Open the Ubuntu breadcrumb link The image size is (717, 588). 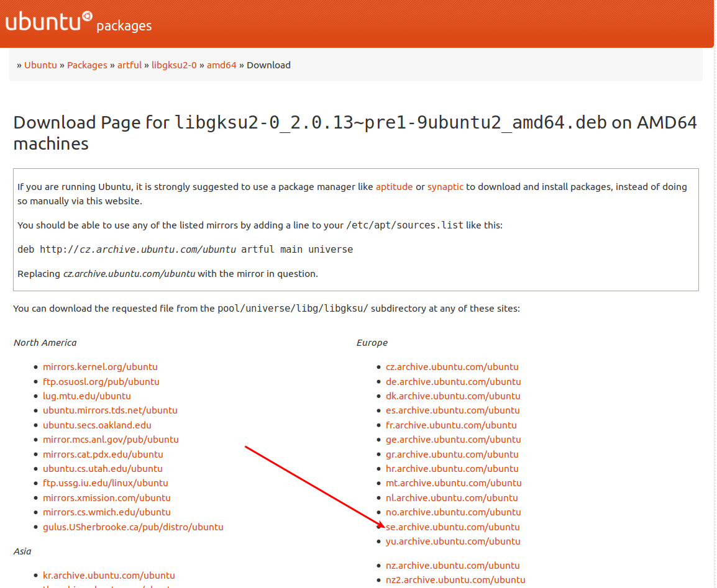point(40,65)
